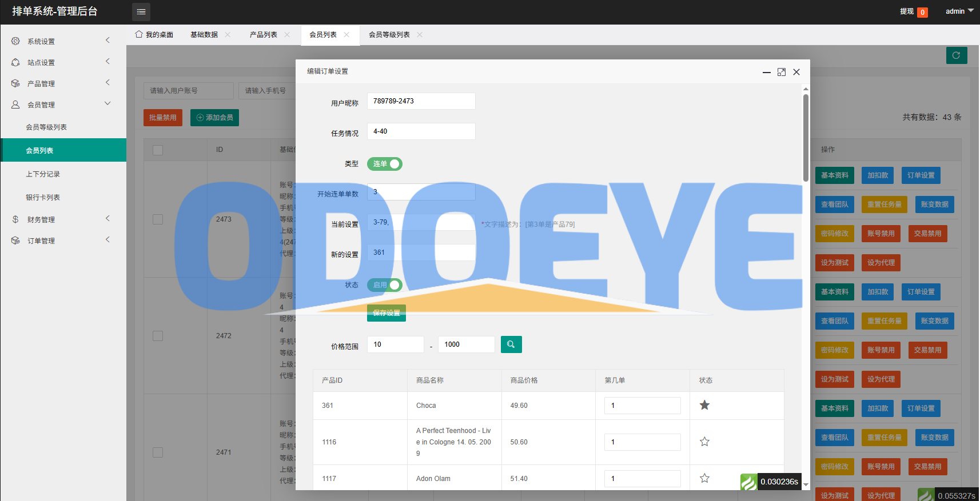Image resolution: width=980 pixels, height=501 pixels.
Task: Open 银行卡列表 in the sidebar
Action: point(43,198)
